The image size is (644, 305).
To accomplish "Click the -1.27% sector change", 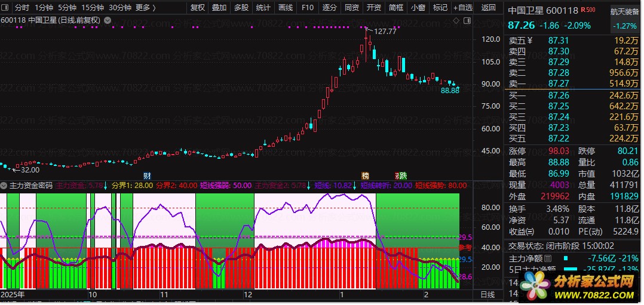I will 625,26.
